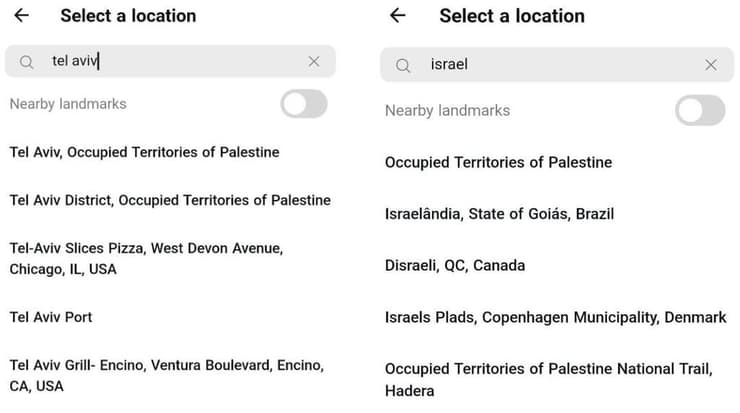Go back from left location screen
The width and height of the screenshot is (740, 413).
[x=21, y=16]
